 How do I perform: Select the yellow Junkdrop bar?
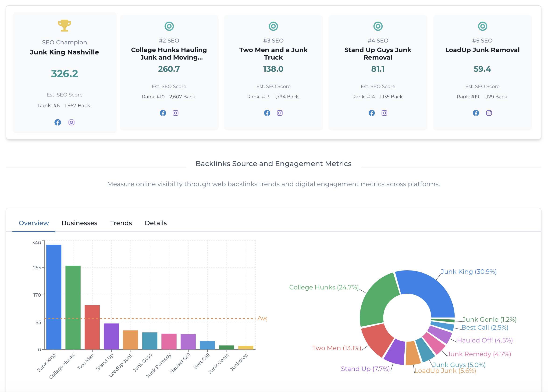[246, 348]
